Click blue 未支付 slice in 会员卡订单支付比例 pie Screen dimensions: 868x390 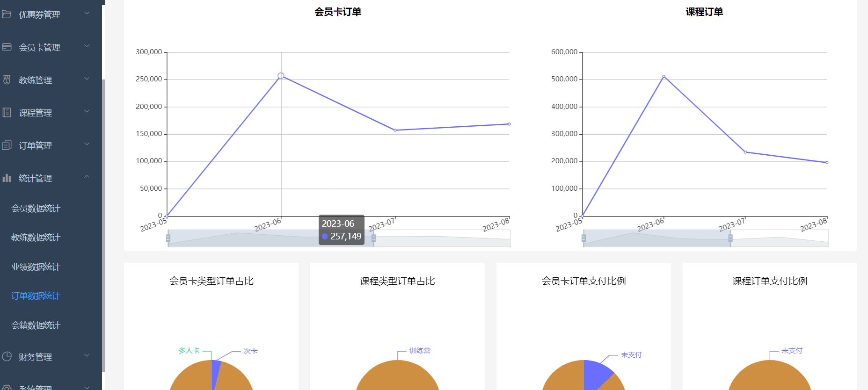pyautogui.click(x=596, y=375)
